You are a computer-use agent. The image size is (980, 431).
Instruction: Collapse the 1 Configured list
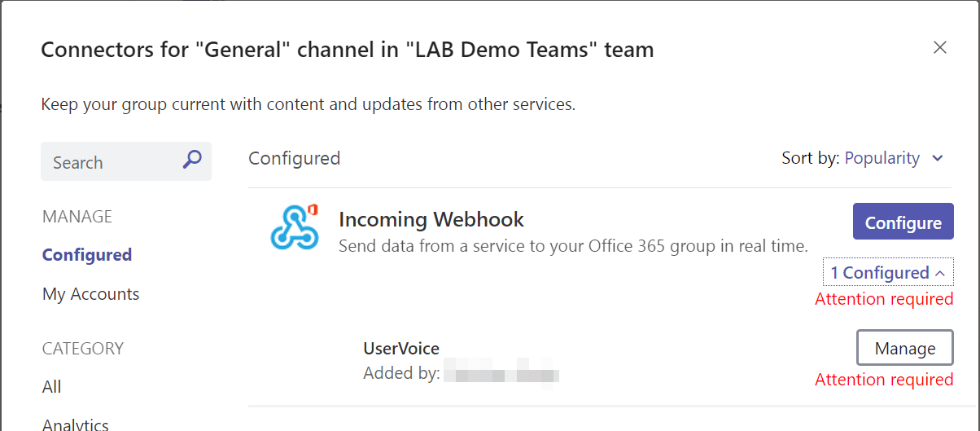888,273
